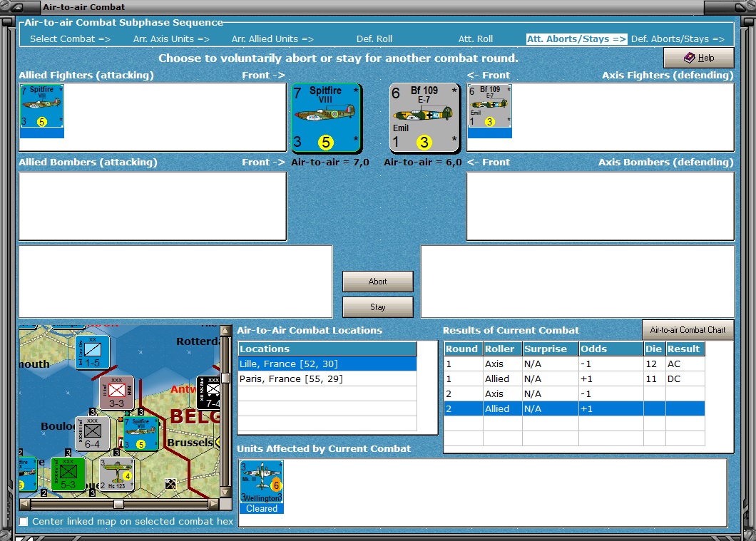
Task: Click the Brussels city label on map
Action: (x=190, y=442)
